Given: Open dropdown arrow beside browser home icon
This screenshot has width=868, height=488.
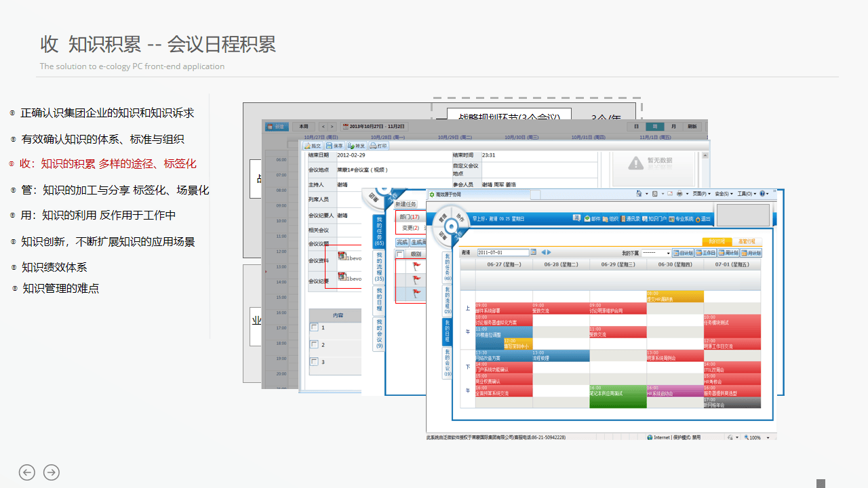Looking at the screenshot, I should [x=647, y=194].
